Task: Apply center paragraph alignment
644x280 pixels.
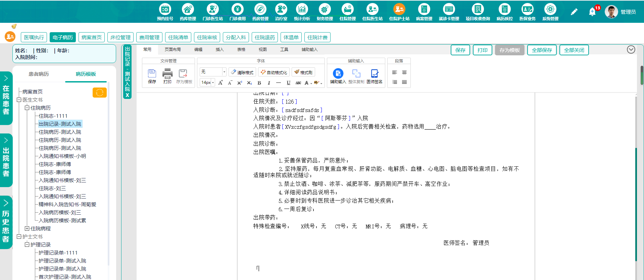Action: 404,72
